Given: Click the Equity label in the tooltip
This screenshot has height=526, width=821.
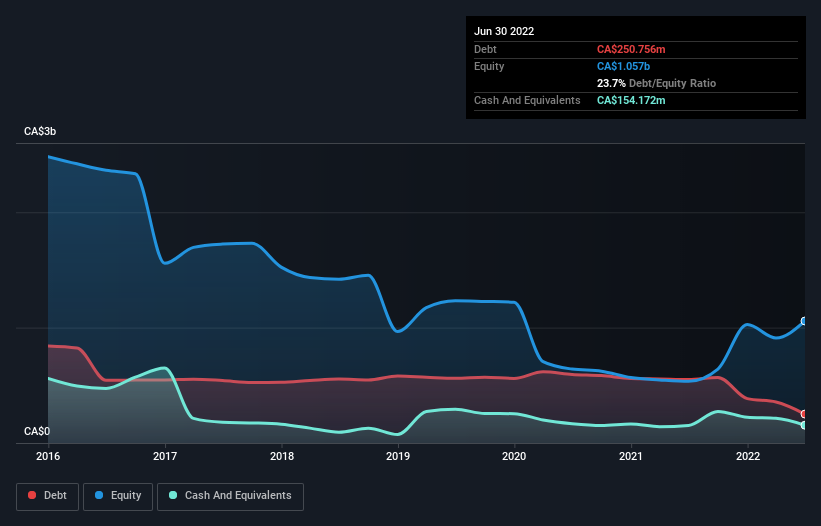Looking at the screenshot, I should tap(489, 66).
